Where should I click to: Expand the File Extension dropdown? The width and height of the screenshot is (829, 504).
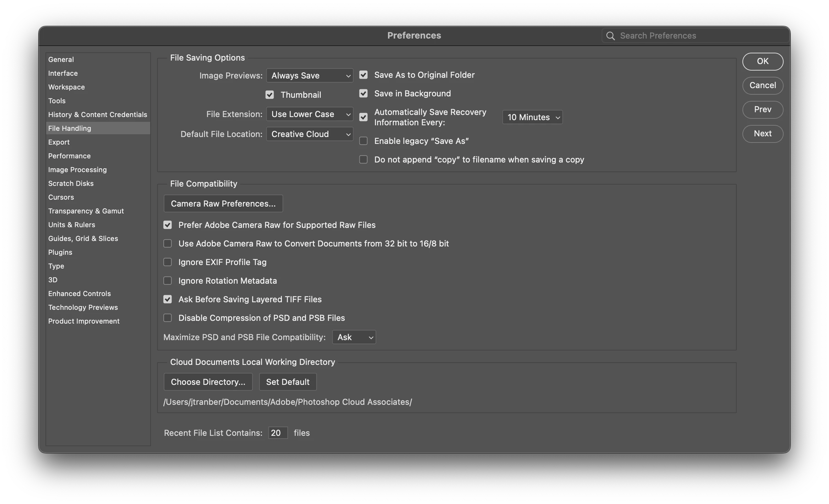[x=309, y=114]
